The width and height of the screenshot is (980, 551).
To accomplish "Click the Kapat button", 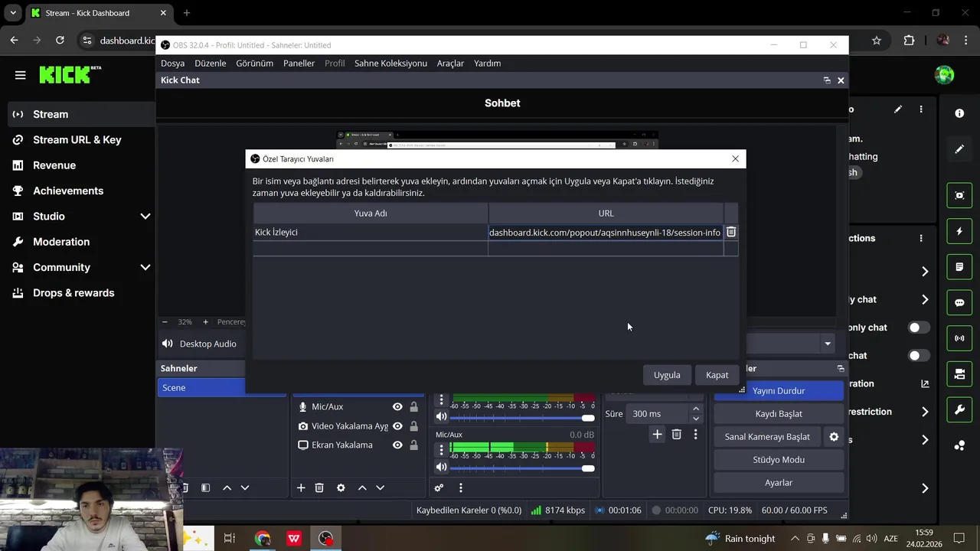I will coord(717,375).
